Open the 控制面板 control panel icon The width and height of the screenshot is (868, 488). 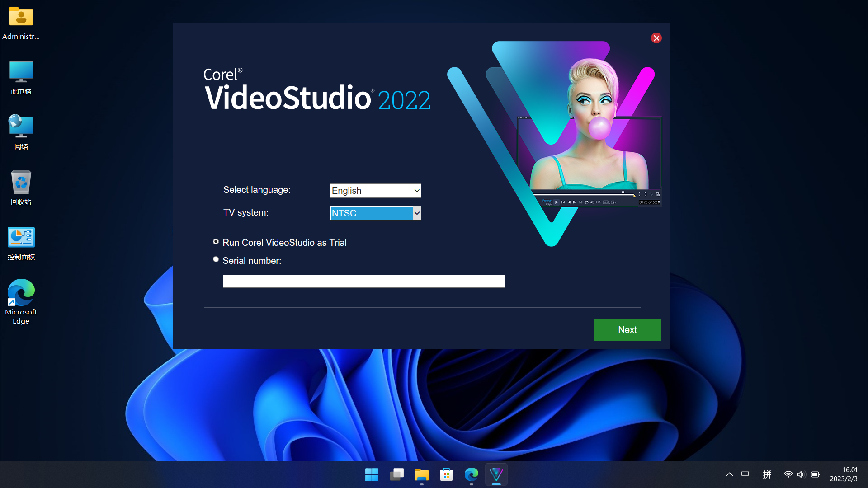coord(21,243)
